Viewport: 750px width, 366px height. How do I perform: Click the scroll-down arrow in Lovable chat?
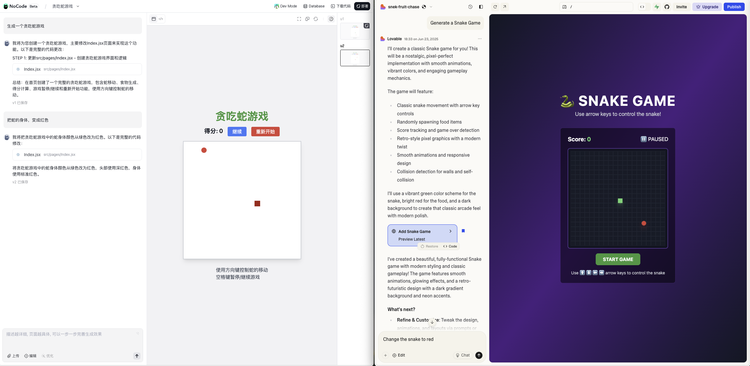(x=432, y=322)
